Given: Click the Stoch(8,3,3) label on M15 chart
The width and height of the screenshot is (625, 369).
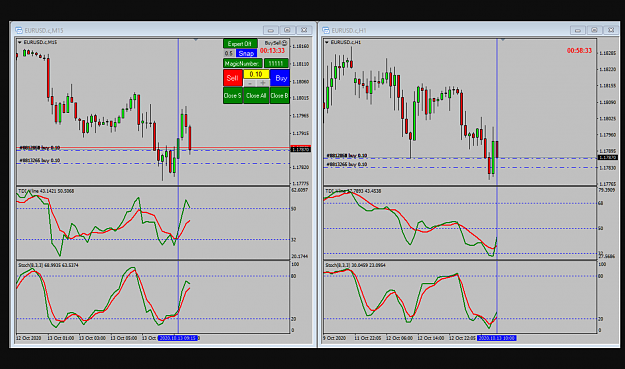Looking at the screenshot, I should (48, 265).
